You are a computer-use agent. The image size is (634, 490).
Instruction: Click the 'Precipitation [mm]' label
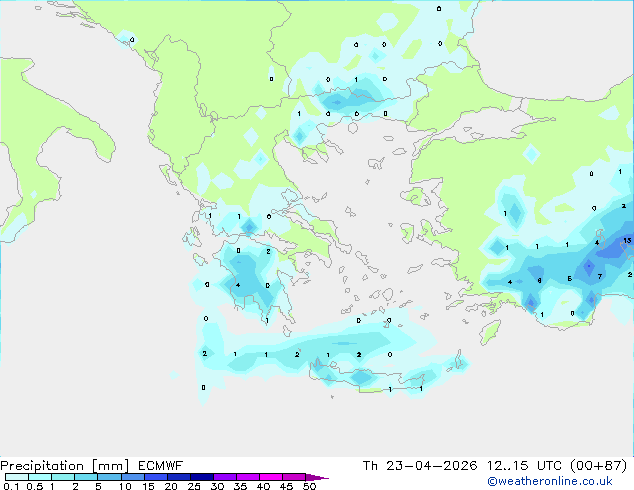pyautogui.click(x=65, y=466)
